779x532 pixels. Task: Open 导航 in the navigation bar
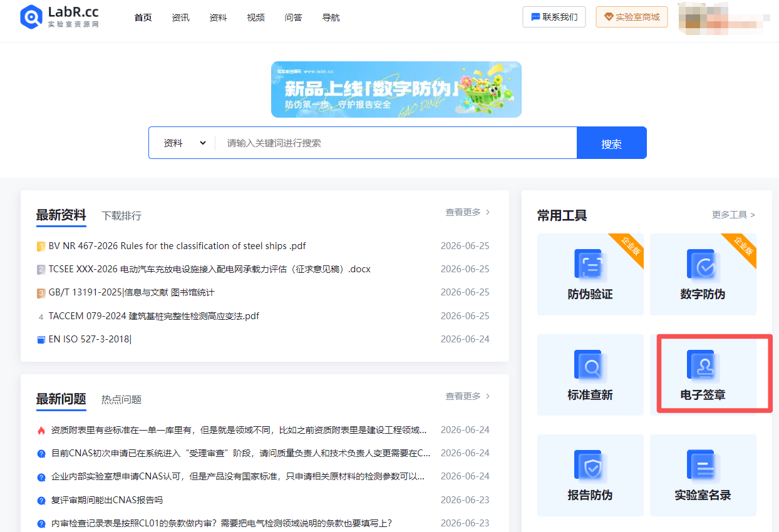coord(331,18)
